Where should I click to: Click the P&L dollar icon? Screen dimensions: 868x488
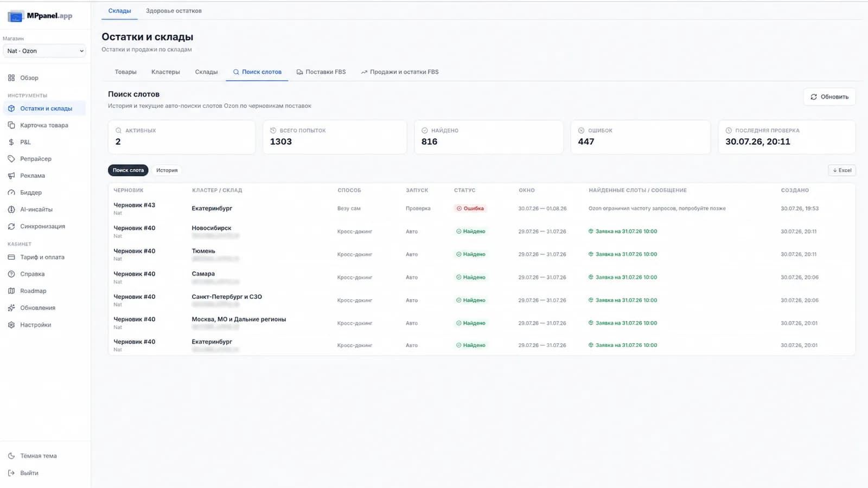click(11, 142)
